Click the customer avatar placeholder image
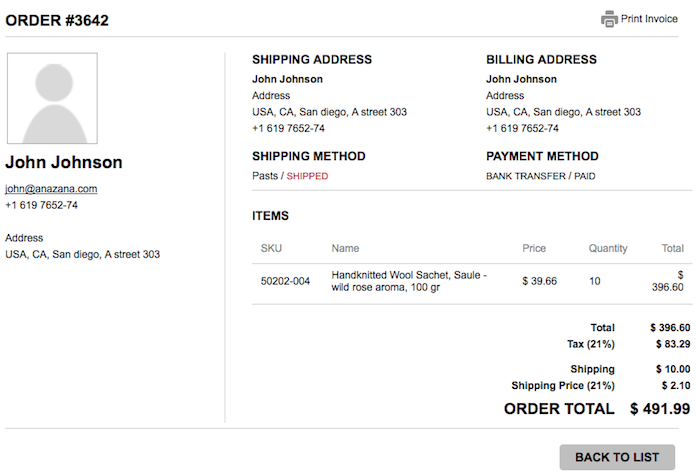696x472 pixels. (x=52, y=98)
